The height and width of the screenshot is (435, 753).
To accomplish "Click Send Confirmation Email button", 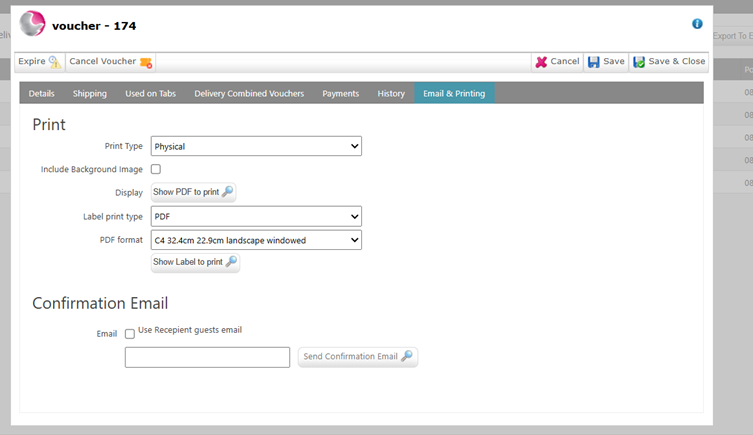I will pyautogui.click(x=358, y=357).
